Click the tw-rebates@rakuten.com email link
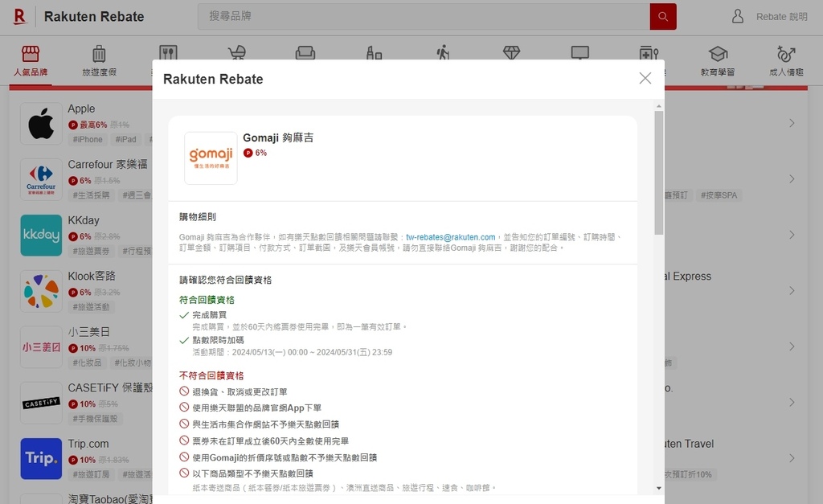The width and height of the screenshot is (823, 504). (450, 237)
